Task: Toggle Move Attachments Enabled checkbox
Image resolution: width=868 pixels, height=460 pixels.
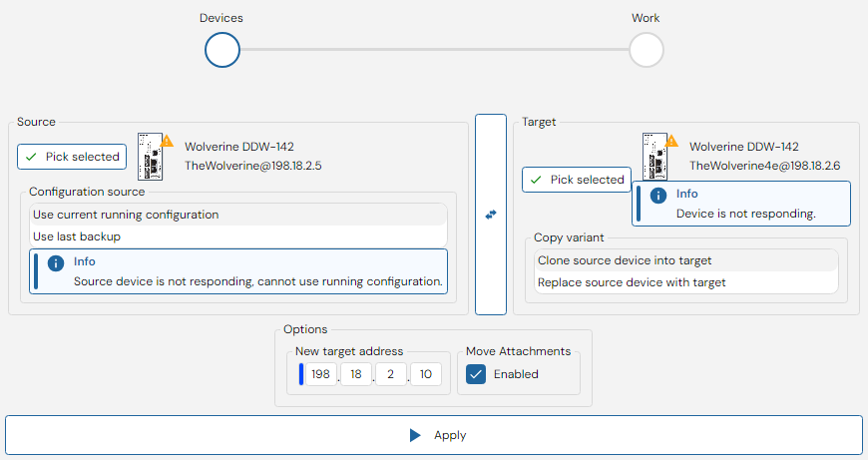Action: coord(476,374)
